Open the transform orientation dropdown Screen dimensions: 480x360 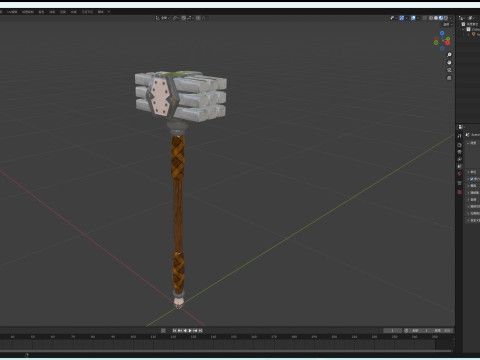[x=162, y=18]
